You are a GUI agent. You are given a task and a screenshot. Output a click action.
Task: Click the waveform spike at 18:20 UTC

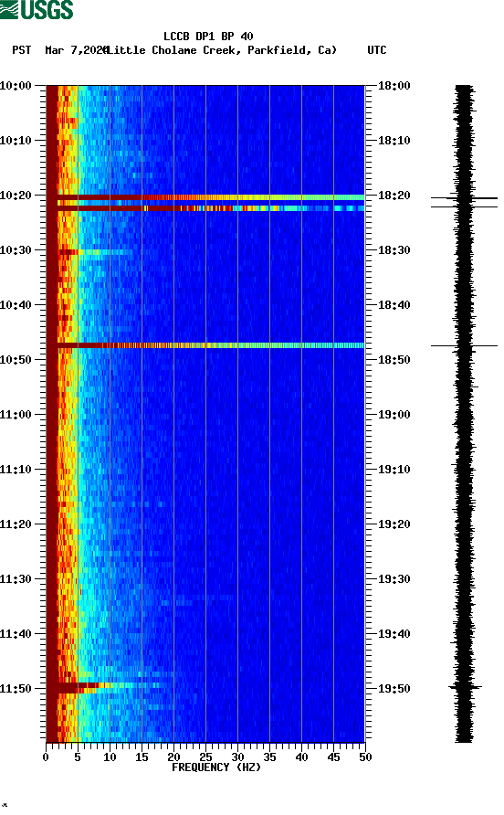pyautogui.click(x=464, y=198)
